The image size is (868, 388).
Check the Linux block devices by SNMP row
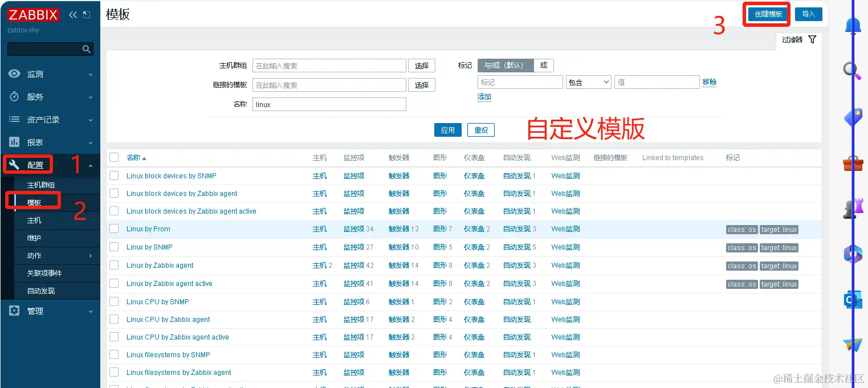(114, 176)
